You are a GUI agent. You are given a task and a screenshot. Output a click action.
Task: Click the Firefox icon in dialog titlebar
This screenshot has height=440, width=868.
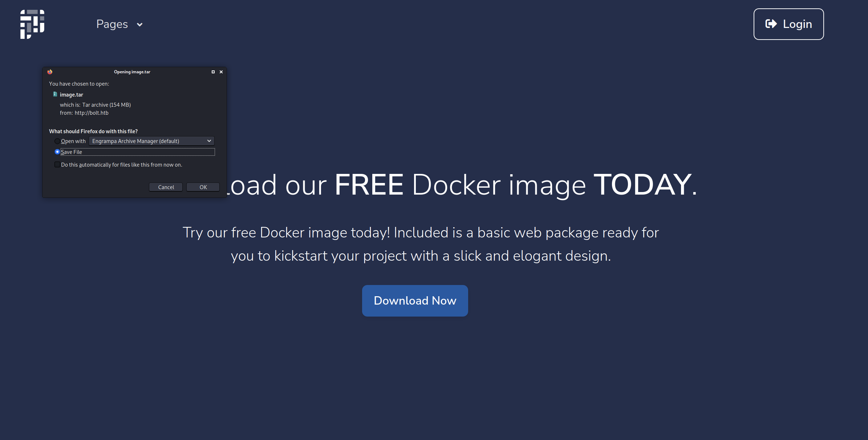tap(50, 72)
